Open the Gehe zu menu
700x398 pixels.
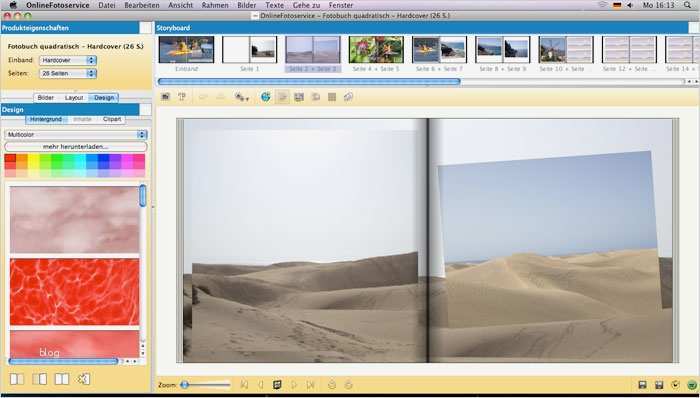(306, 5)
